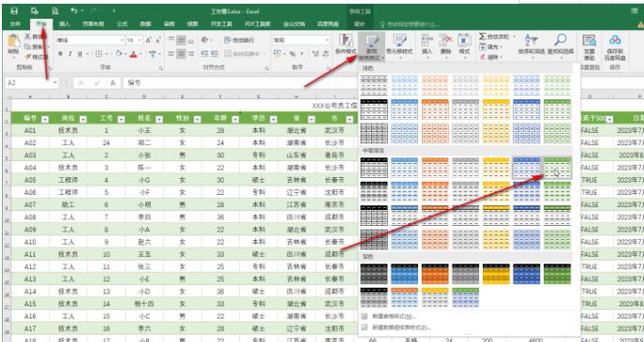Click the Find and Select magnifier icon
Image resolution: width=644 pixels, height=342 pixels.
coord(561,40)
